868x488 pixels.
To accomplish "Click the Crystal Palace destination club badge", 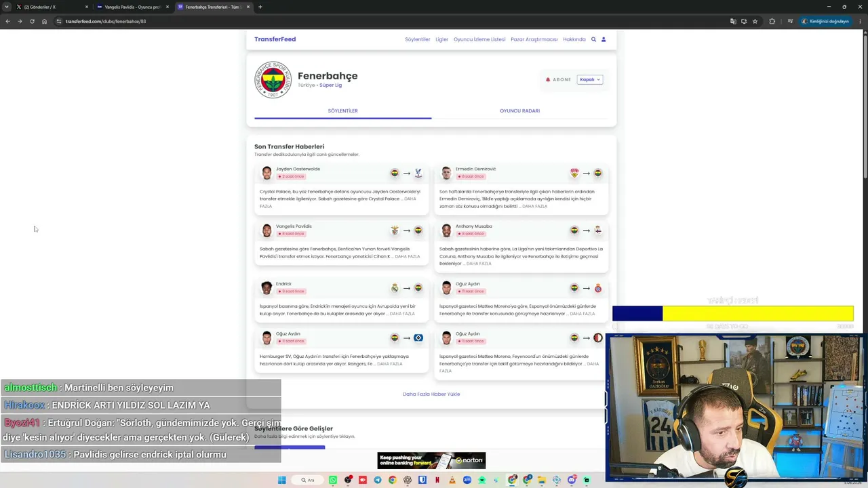I will coord(418,173).
